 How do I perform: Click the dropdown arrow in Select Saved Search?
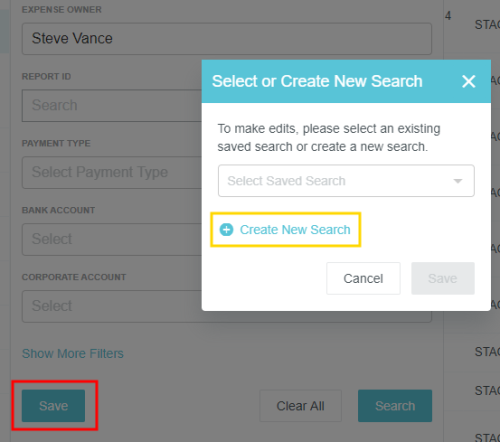(458, 181)
